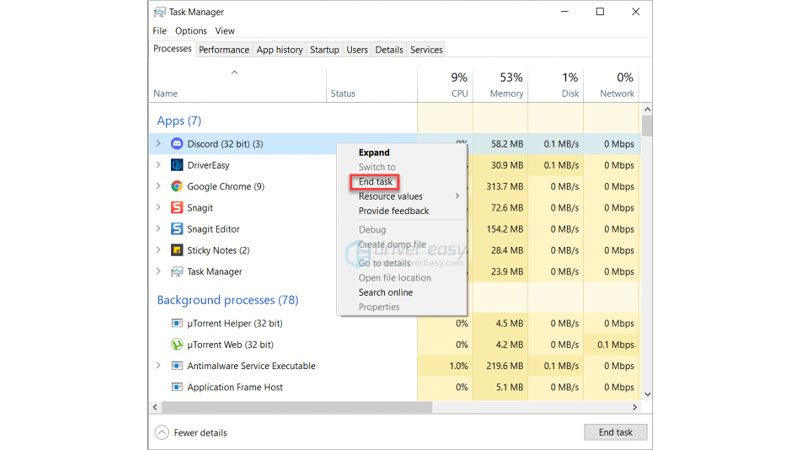Screen dimensions: 800x450
Task: Click the horizontal scroll right arrow
Action: click(x=635, y=407)
